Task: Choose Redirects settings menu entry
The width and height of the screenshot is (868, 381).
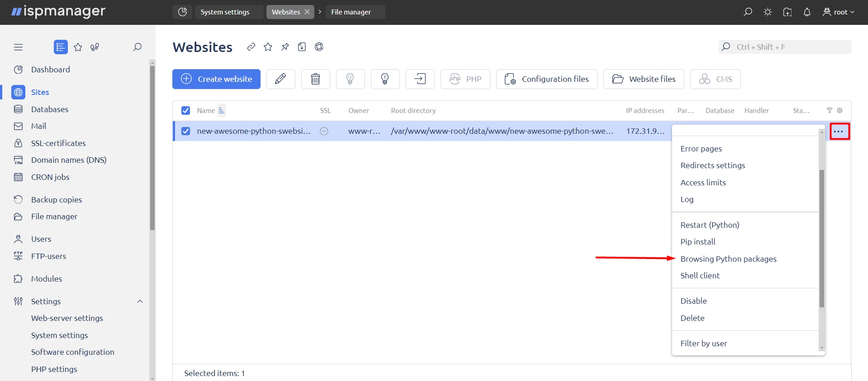Action: (x=712, y=165)
